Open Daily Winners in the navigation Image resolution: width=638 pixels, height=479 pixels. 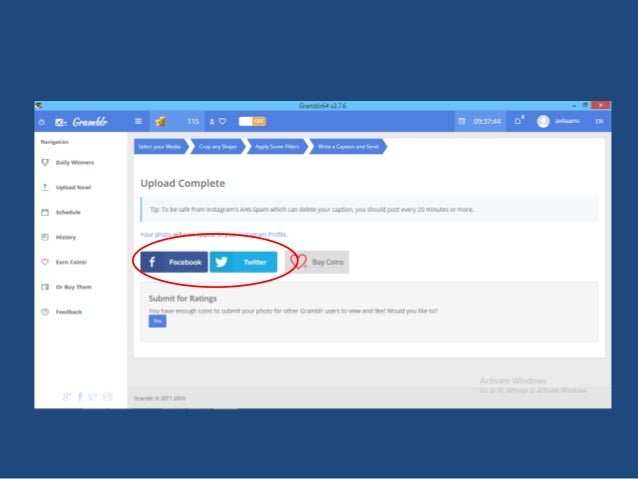(74, 162)
